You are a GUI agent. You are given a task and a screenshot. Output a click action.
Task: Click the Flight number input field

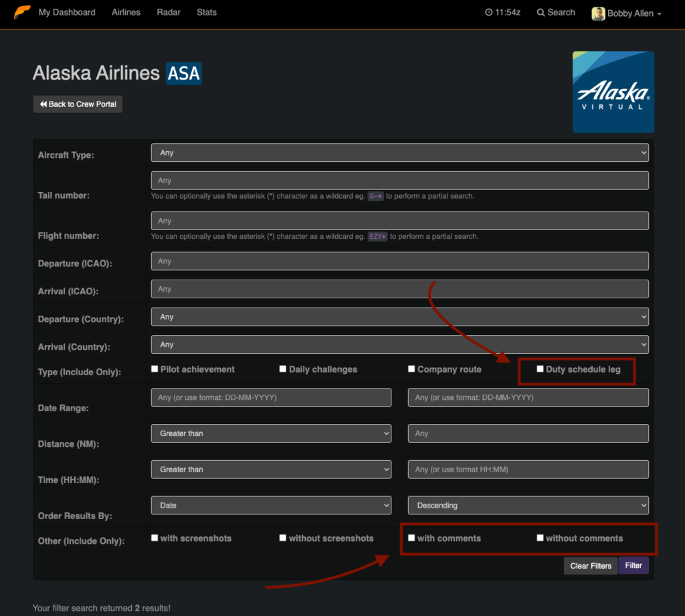pyautogui.click(x=400, y=221)
